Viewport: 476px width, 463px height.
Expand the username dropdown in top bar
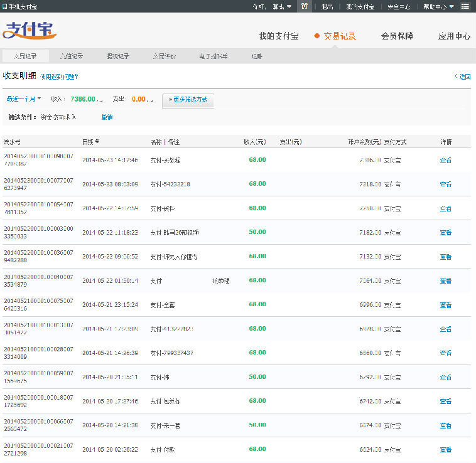pyautogui.click(x=282, y=6)
